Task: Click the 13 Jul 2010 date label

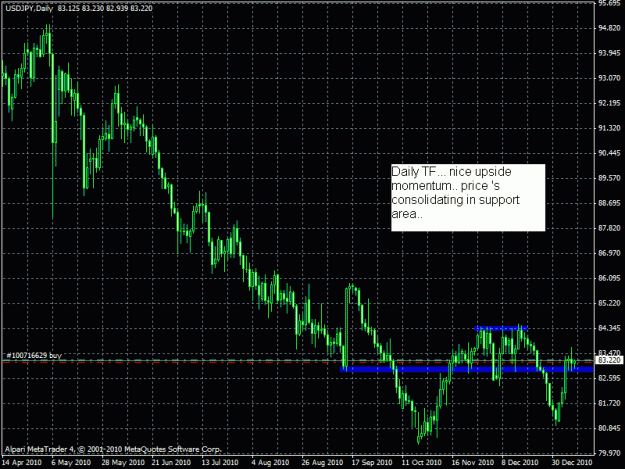Action: [220, 463]
